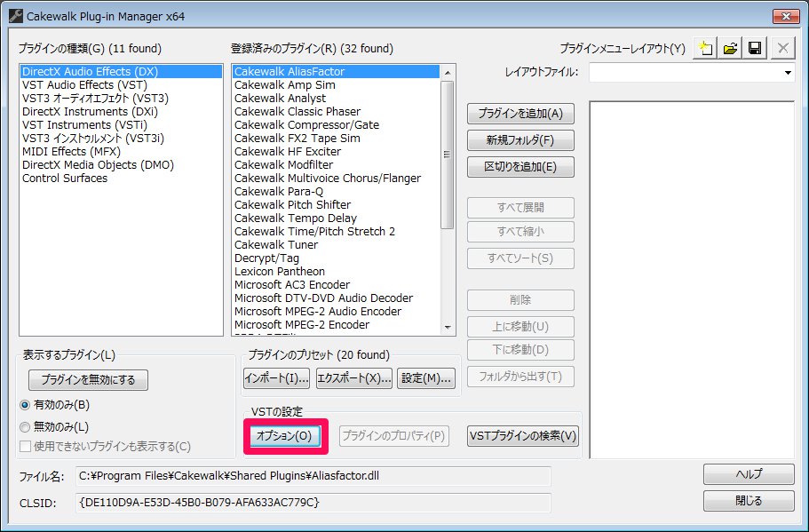Close the Plug-in Manager window
Viewport: 809px width, 532px height.
(786, 16)
